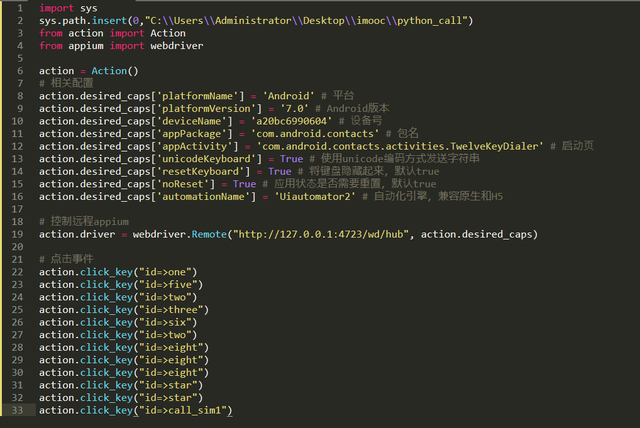Click the 'com.android.contacts' package string on the appPackage line

[x=314, y=134]
